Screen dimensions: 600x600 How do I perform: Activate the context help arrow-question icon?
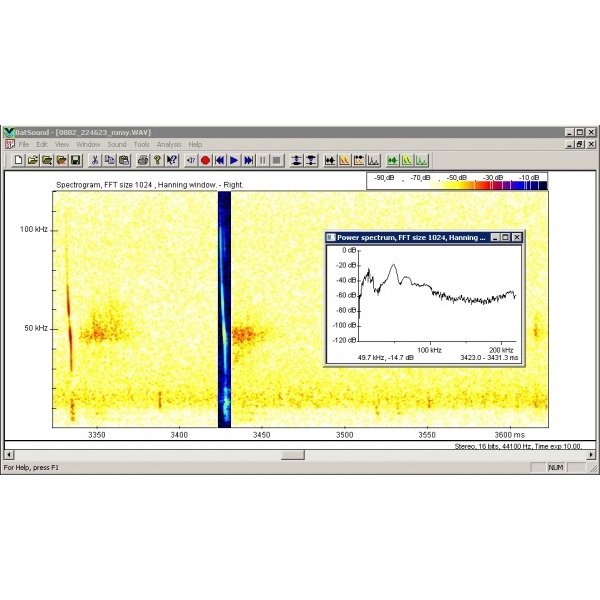[172, 160]
